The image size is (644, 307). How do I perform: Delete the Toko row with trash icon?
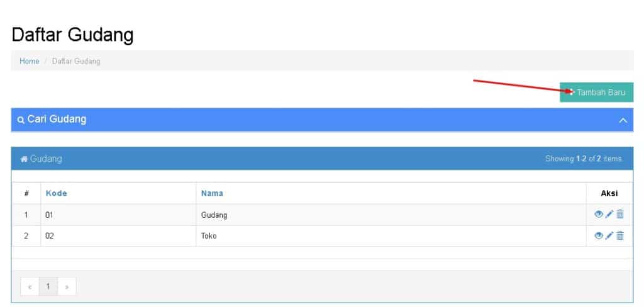point(620,235)
